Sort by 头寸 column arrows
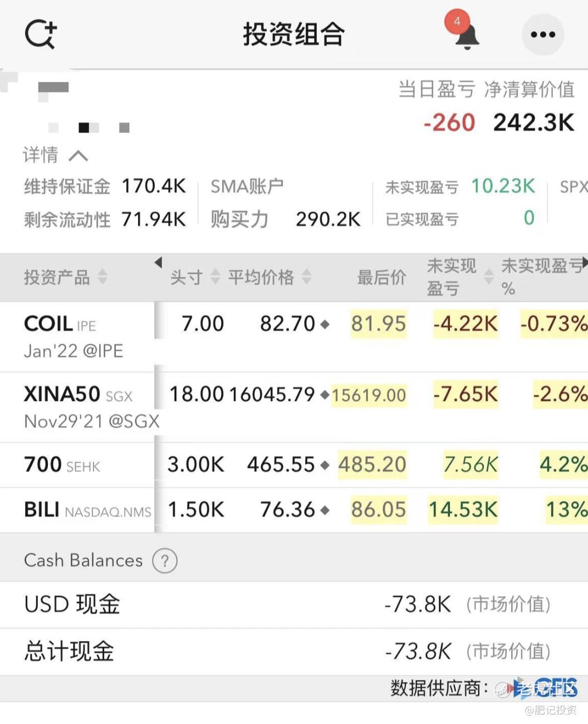The width and height of the screenshot is (588, 724). pos(215,277)
